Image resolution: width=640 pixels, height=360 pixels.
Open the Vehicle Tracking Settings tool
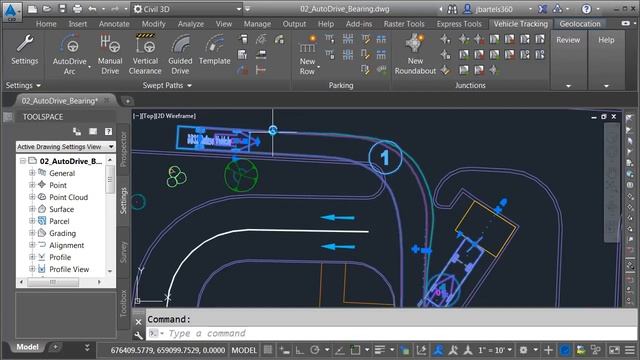click(x=24, y=50)
